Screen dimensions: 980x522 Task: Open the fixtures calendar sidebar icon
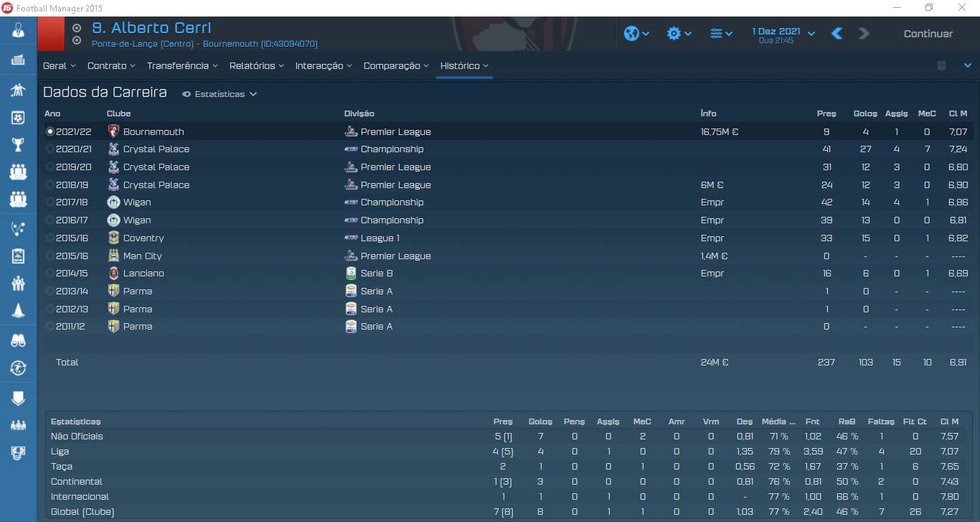pyautogui.click(x=19, y=117)
